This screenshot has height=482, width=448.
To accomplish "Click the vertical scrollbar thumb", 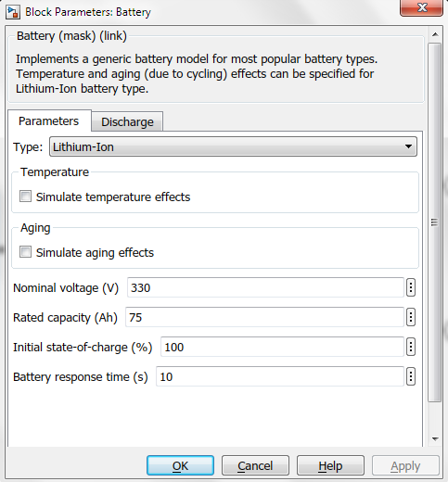I will [435, 222].
